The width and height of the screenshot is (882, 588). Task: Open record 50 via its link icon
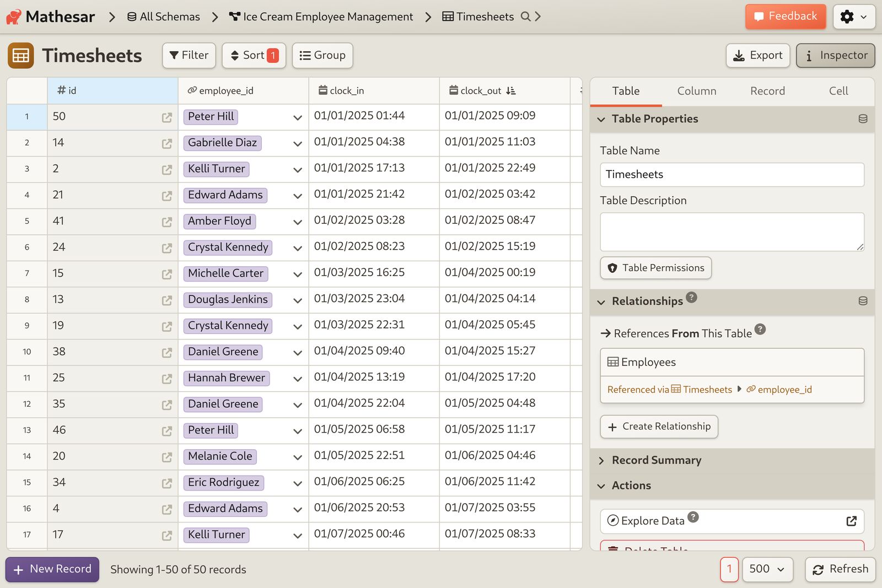coord(167,117)
